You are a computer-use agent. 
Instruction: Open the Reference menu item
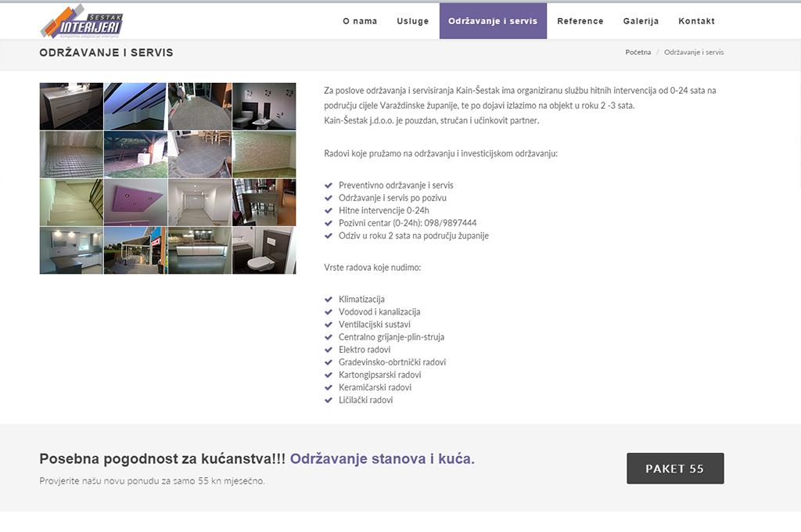[x=580, y=21]
